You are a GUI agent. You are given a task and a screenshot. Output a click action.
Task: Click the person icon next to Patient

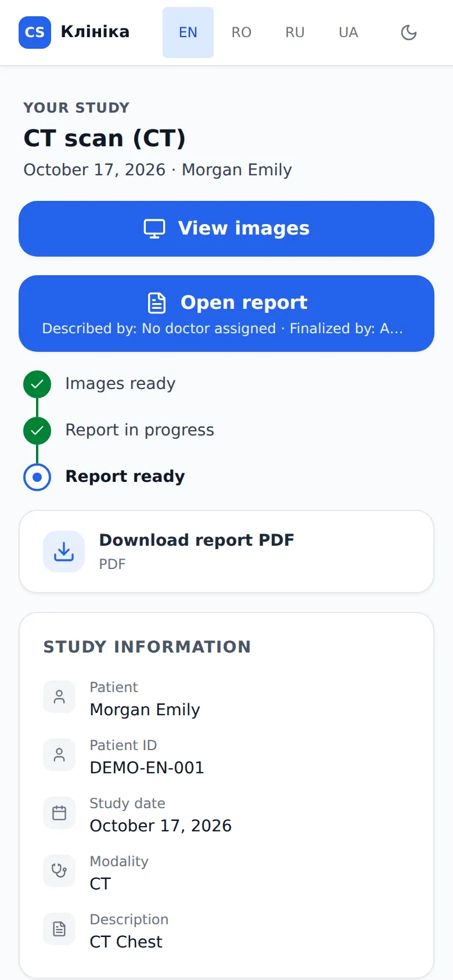coord(59,697)
